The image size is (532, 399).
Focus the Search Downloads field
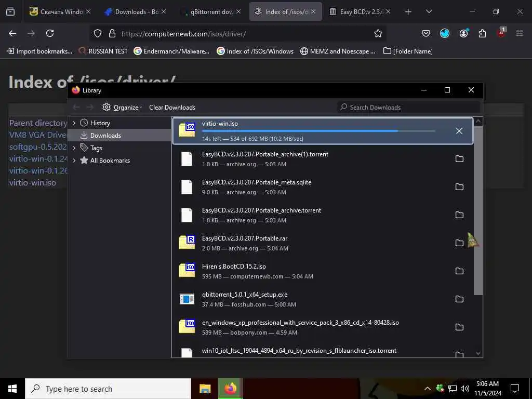pos(408,107)
